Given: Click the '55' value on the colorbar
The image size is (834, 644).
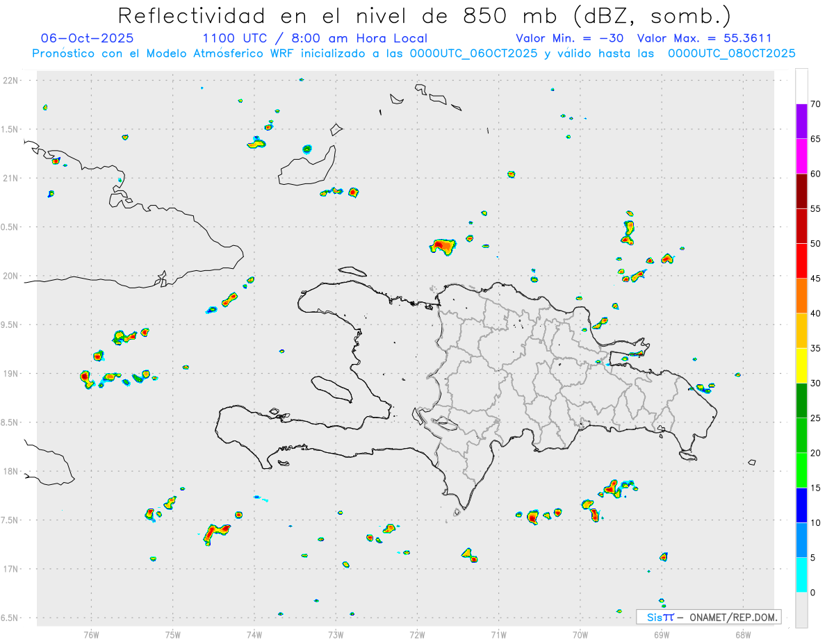Looking at the screenshot, I should pyautogui.click(x=815, y=208).
